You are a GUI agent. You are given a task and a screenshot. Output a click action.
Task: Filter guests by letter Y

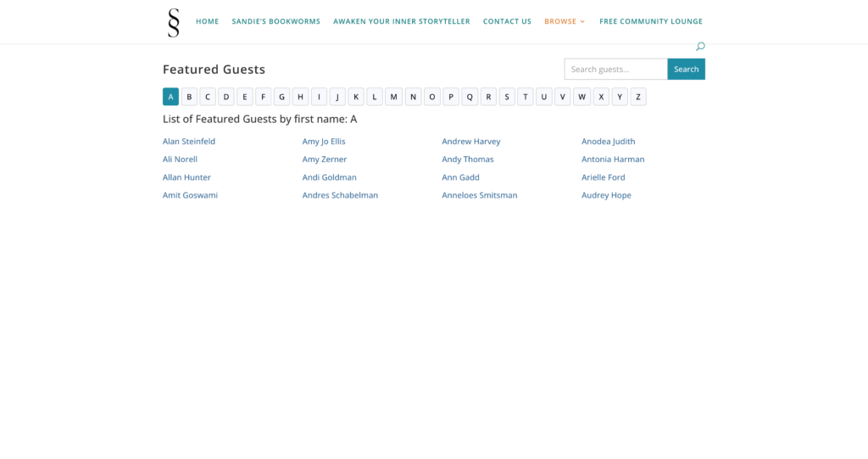[x=620, y=97]
